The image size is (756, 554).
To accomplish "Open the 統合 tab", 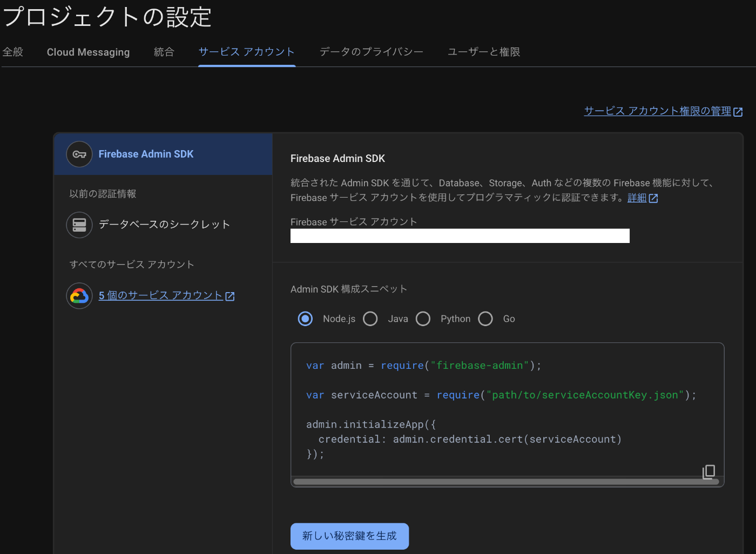I will click(x=164, y=52).
